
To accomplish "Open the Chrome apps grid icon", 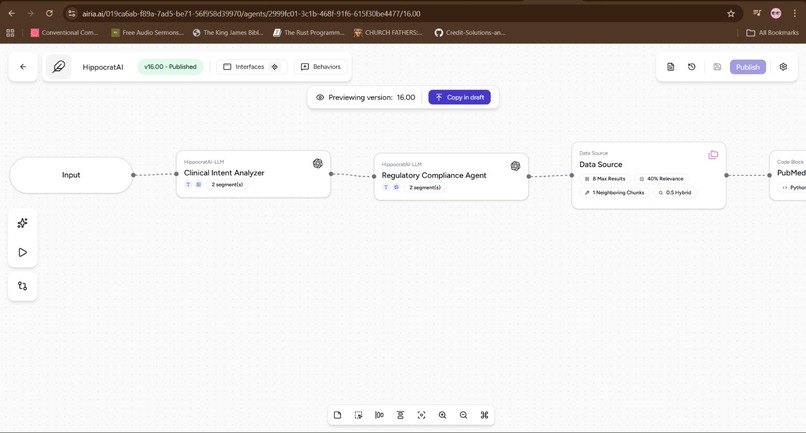I will (10, 32).
